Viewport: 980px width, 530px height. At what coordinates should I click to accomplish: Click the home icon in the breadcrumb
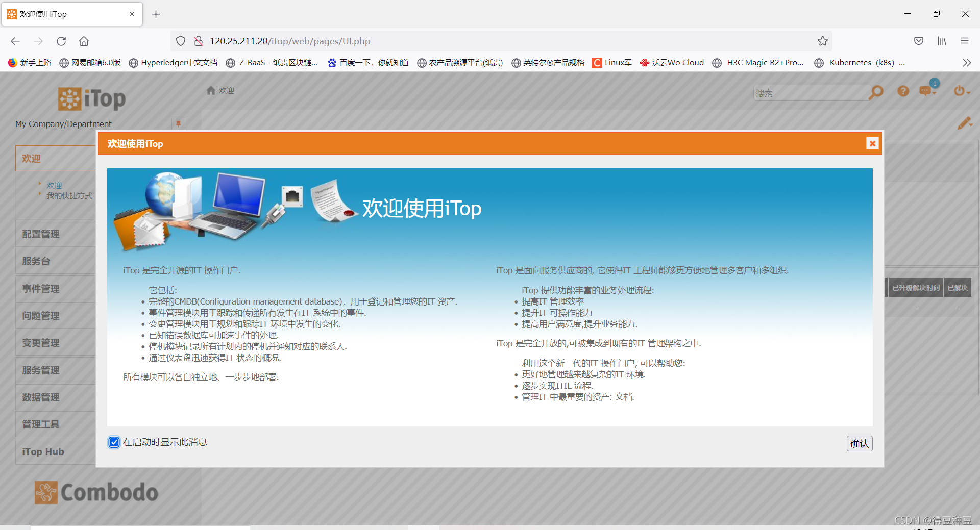pos(211,90)
